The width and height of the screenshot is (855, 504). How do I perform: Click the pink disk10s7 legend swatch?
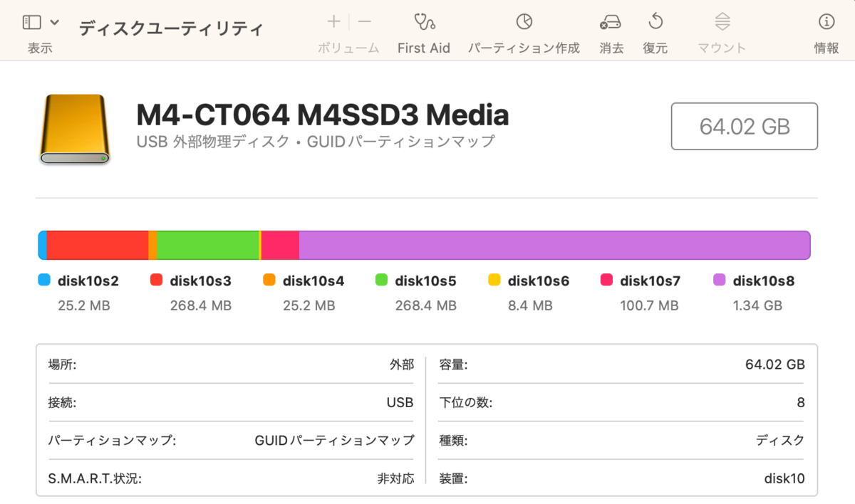click(x=606, y=280)
